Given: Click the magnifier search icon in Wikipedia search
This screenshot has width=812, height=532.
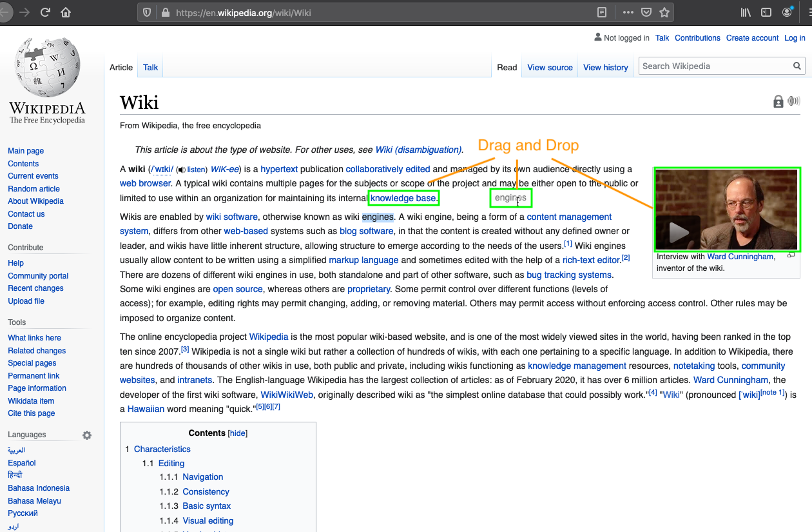Looking at the screenshot, I should point(797,66).
